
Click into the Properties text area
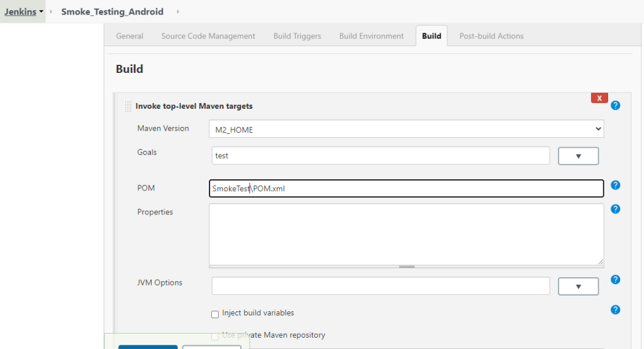coord(406,235)
